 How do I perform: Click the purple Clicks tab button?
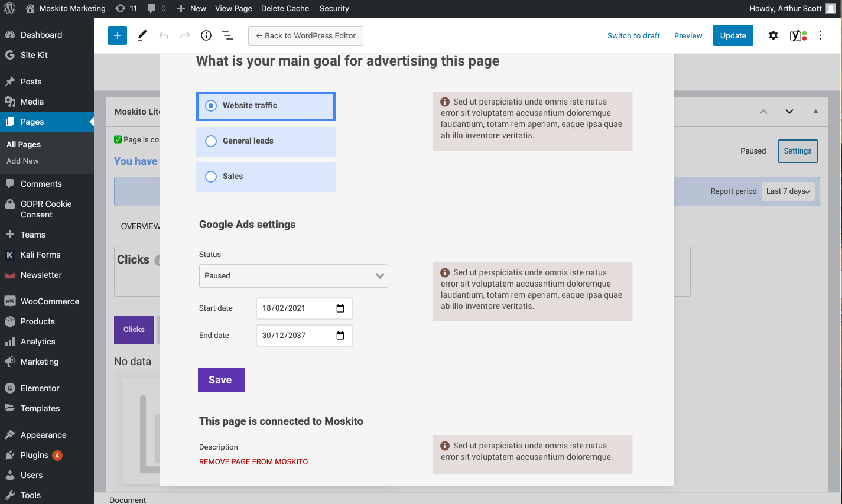tap(134, 330)
